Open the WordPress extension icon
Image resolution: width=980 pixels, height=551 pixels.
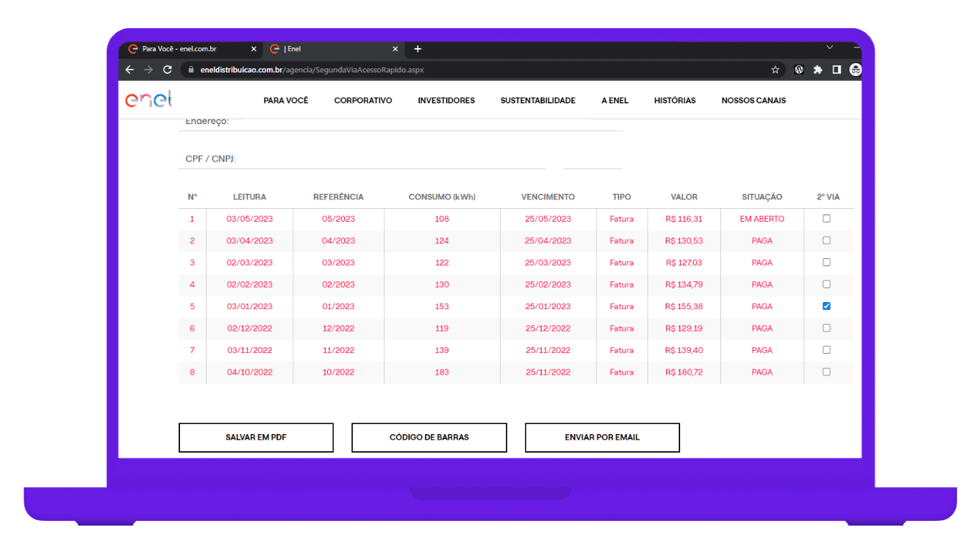click(x=798, y=70)
